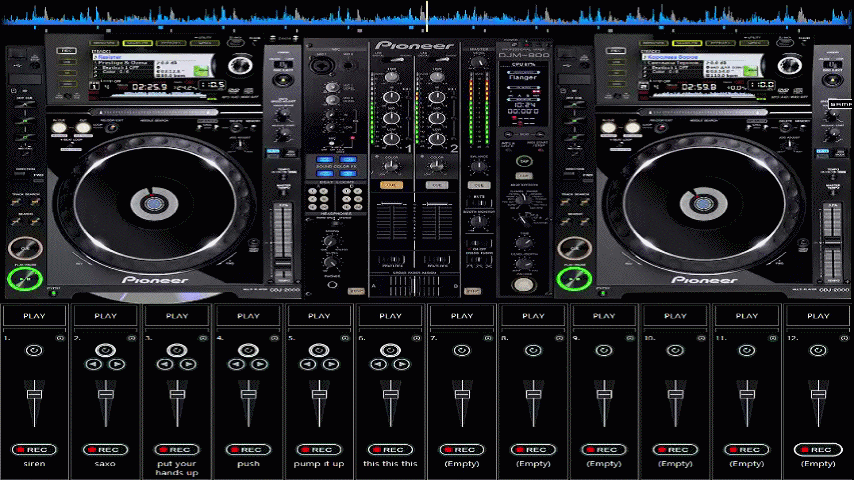The height and width of the screenshot is (480, 854).
Task: Click the left deck jog wheel platter
Action: tap(155, 203)
